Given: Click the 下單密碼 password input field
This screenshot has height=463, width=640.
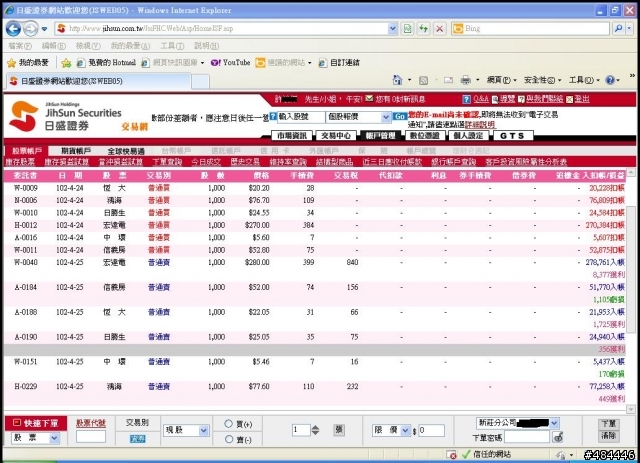Looking at the screenshot, I should pos(527,437).
